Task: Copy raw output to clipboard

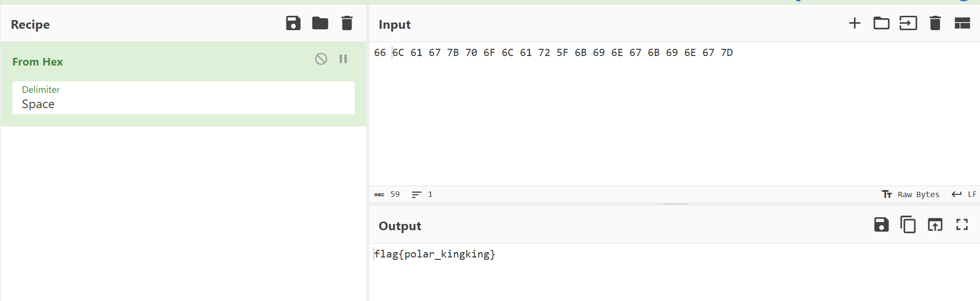Action: coord(908,224)
